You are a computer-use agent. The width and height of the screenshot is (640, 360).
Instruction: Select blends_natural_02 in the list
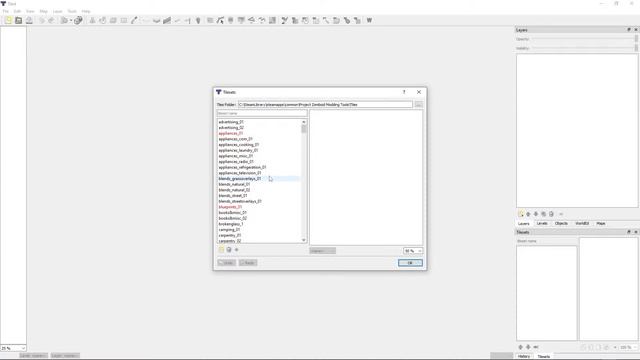tap(234, 190)
